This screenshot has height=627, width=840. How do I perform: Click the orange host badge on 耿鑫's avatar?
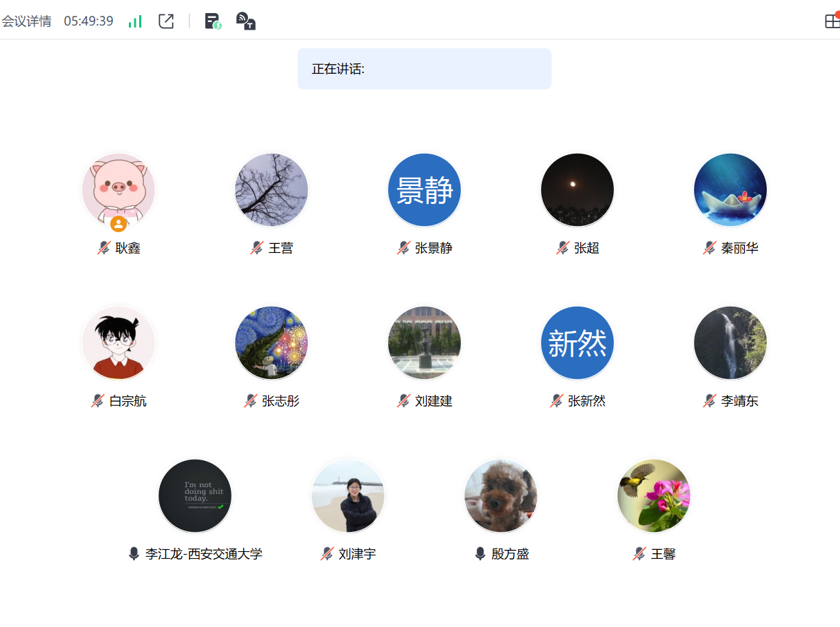119,224
